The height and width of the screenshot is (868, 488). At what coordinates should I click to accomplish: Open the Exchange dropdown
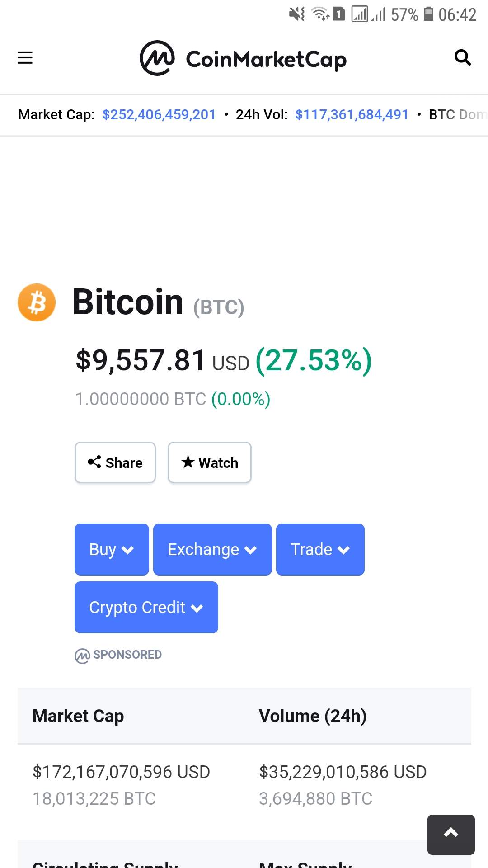212,549
